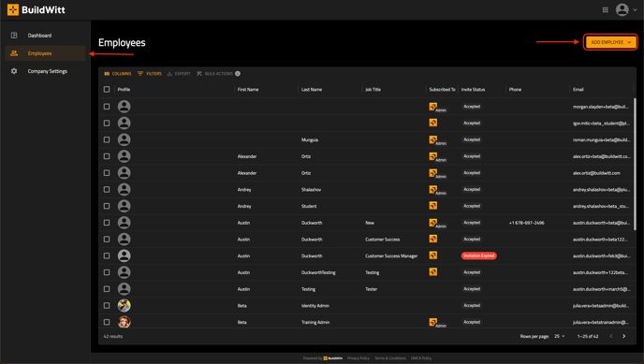Click the table vertical scrollbar
Image resolution: width=644 pixels, height=364 pixels.
point(635,164)
